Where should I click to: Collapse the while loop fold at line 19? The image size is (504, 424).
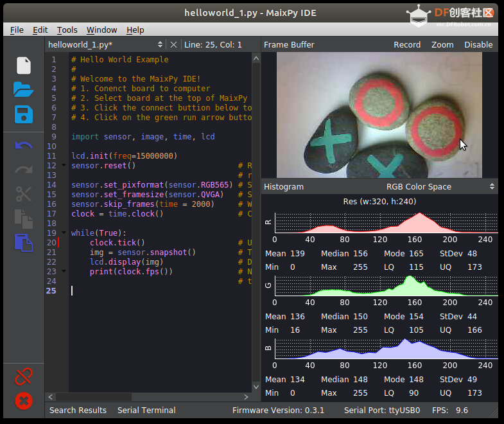coord(64,233)
